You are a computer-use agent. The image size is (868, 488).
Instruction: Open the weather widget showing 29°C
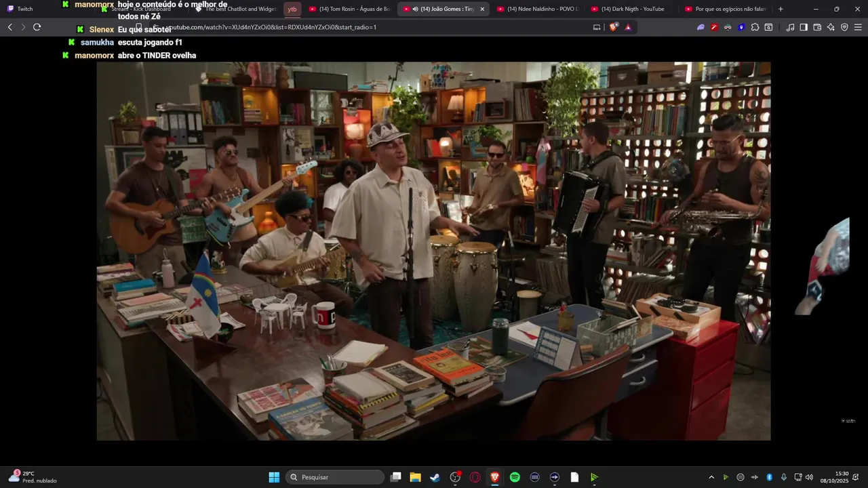[x=33, y=477]
